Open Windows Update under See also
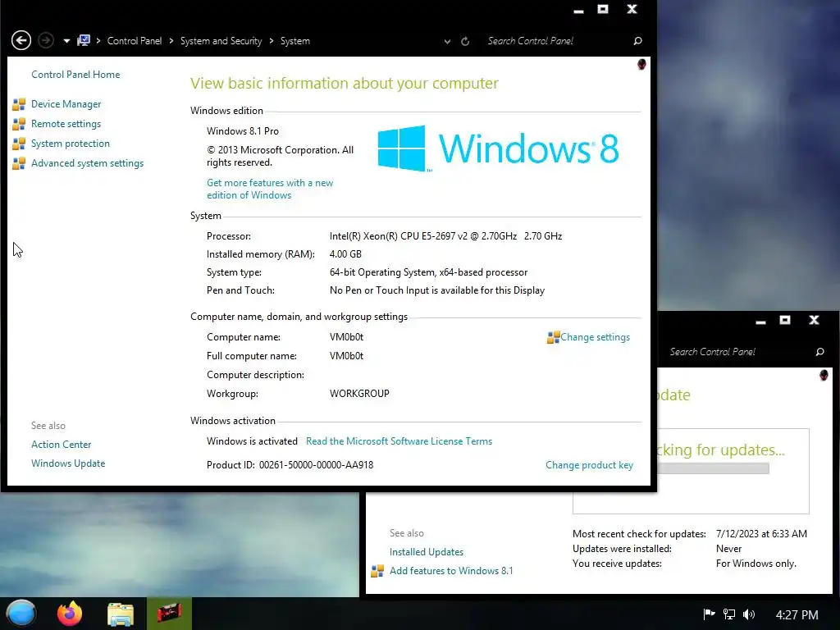The width and height of the screenshot is (840, 630). 68,463
